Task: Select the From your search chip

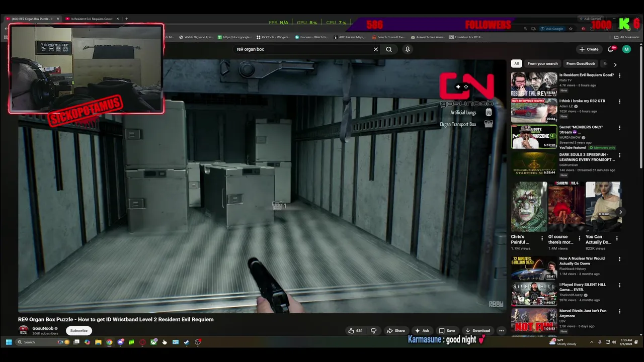Action: [x=542, y=64]
